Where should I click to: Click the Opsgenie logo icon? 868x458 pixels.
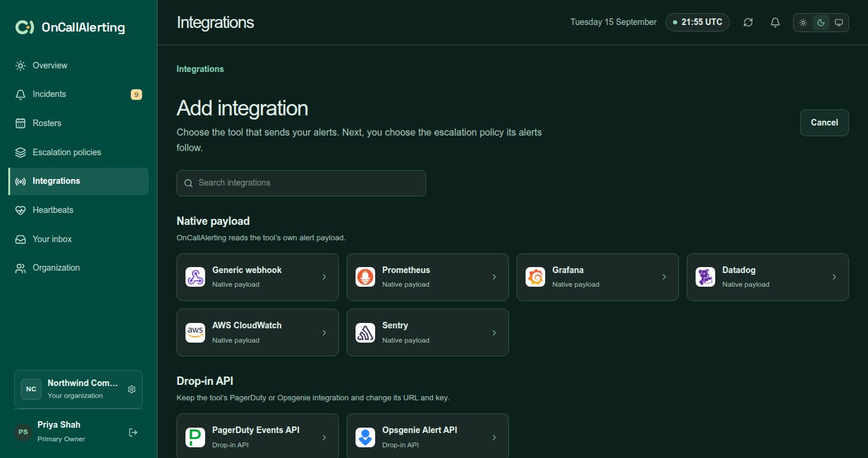click(365, 437)
